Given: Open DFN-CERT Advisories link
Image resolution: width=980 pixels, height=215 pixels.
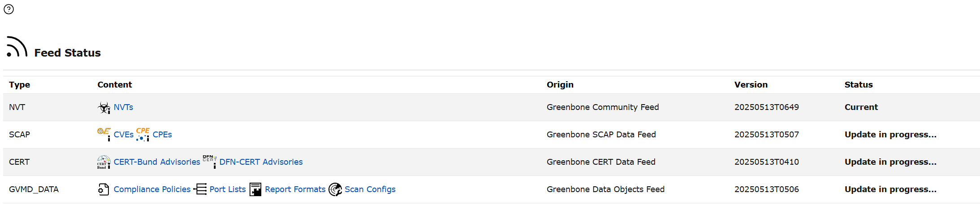Looking at the screenshot, I should click(261, 162).
